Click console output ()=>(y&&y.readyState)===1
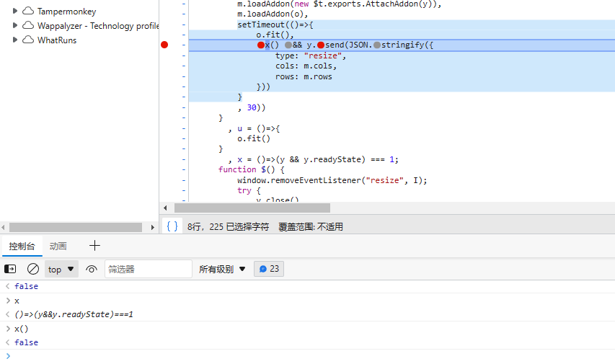 [74, 314]
